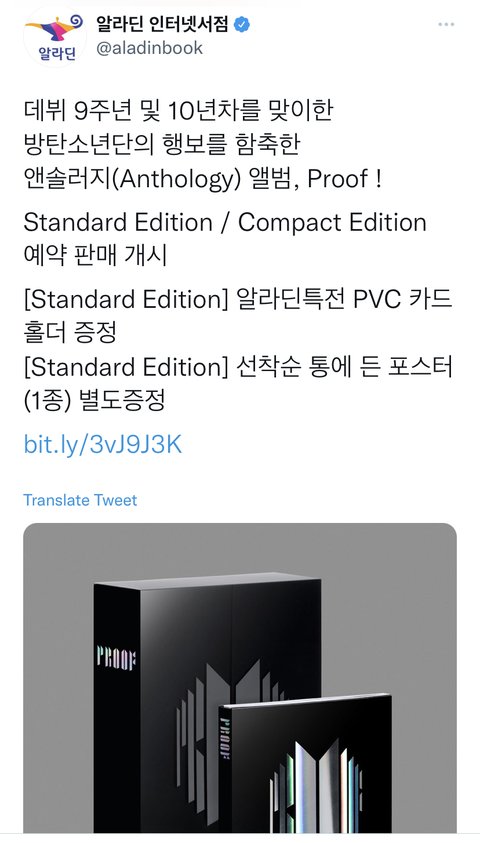
Task: Click the 알라딘특전 PVC 카드 text line
Action: 238,300
